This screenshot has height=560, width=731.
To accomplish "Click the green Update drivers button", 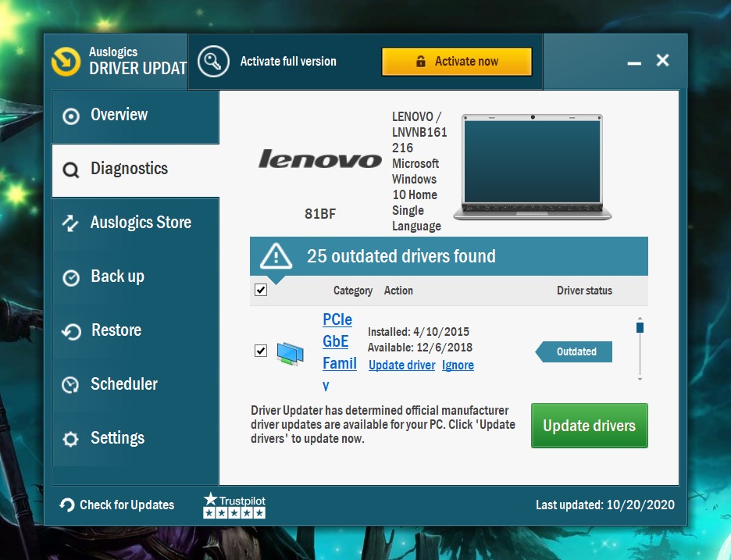I will pos(590,426).
